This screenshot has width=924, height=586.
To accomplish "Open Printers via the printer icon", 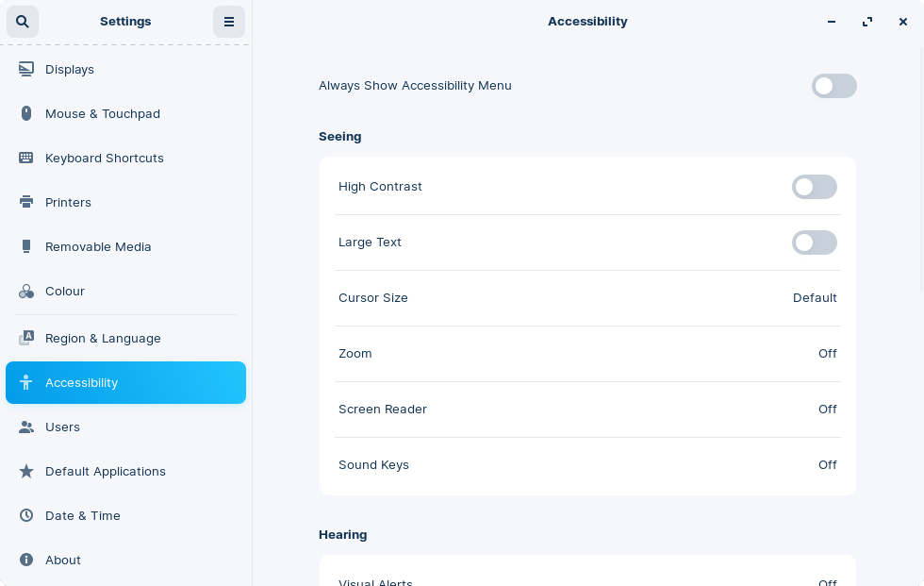I will [x=27, y=202].
